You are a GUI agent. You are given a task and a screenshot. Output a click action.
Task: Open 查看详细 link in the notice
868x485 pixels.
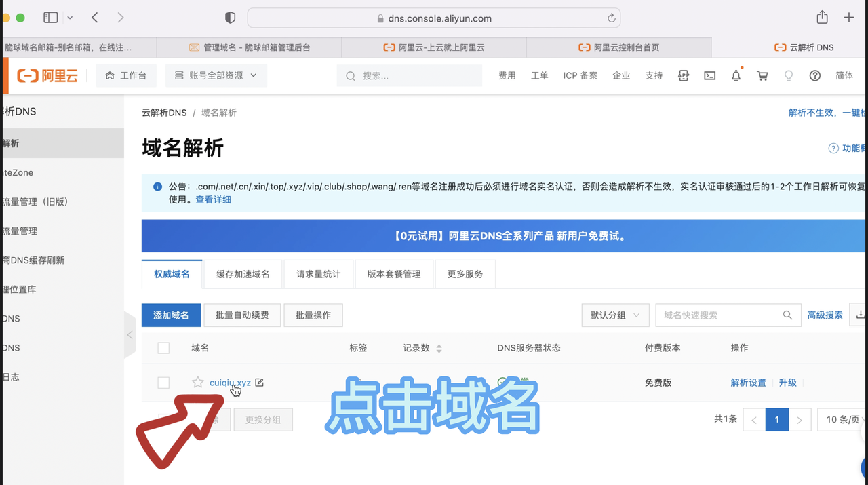tap(214, 199)
